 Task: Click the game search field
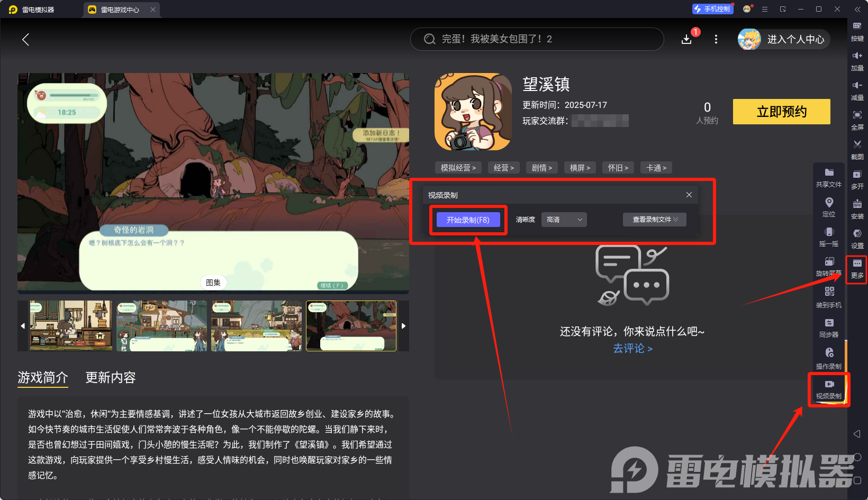pos(537,39)
